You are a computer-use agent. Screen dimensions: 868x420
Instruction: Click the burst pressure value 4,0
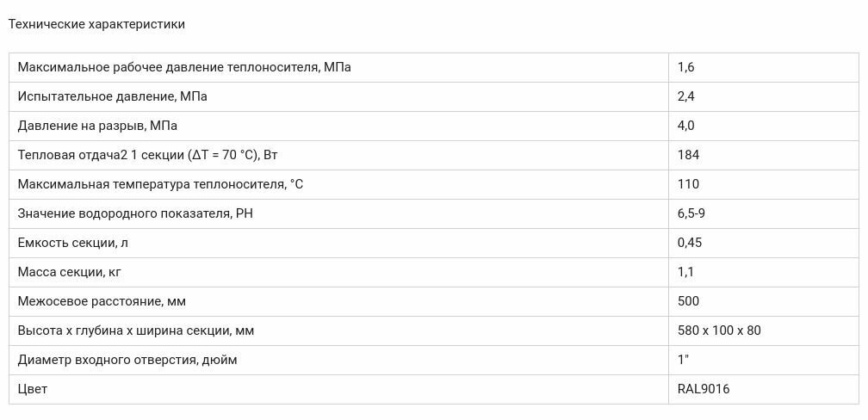(x=685, y=127)
